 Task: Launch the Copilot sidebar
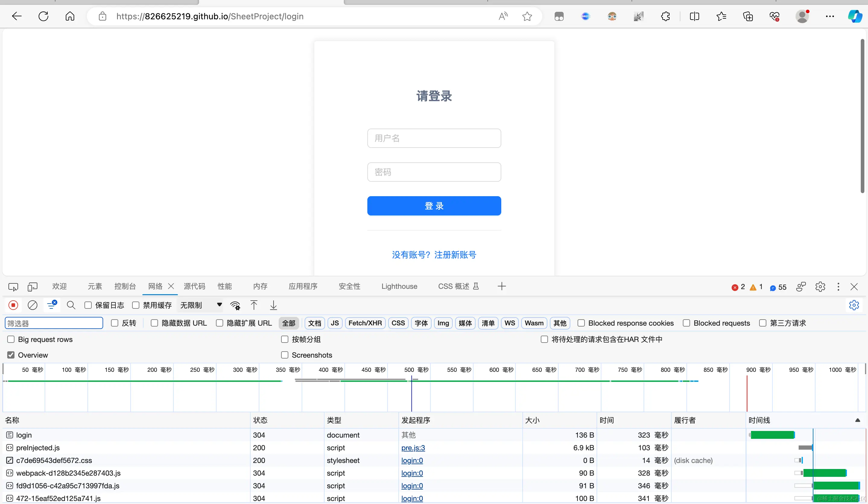click(x=855, y=16)
